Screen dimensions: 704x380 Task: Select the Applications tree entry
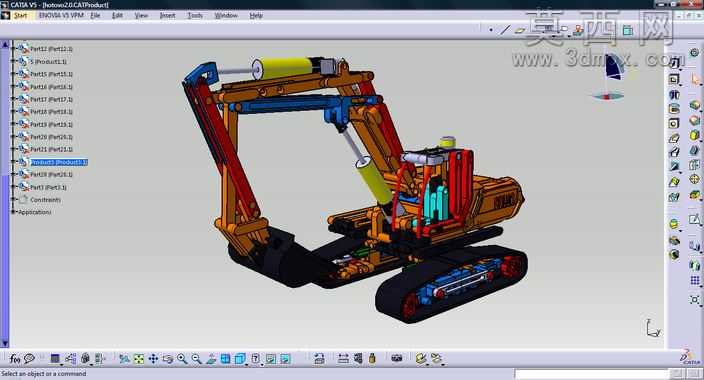[x=35, y=212]
